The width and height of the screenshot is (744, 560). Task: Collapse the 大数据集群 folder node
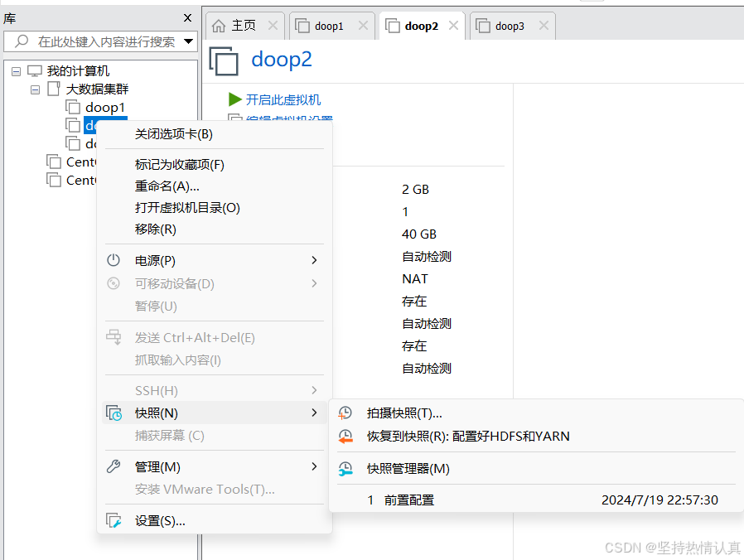tap(35, 89)
